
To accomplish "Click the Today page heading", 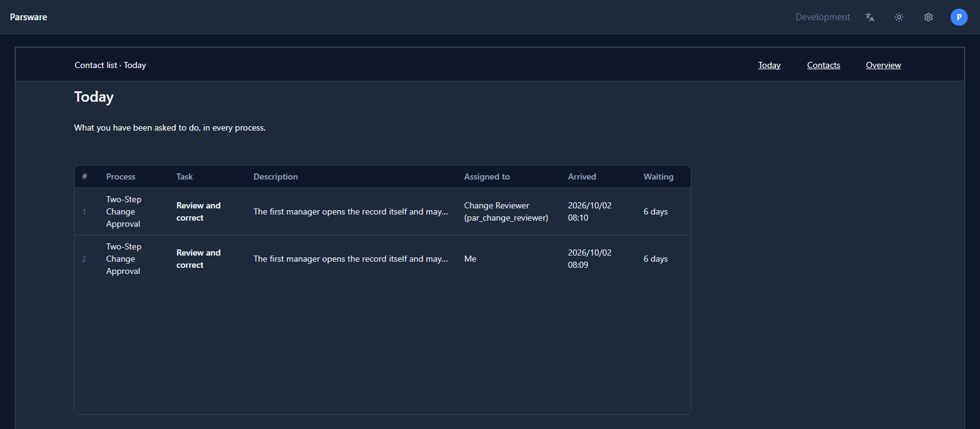I will pos(94,97).
